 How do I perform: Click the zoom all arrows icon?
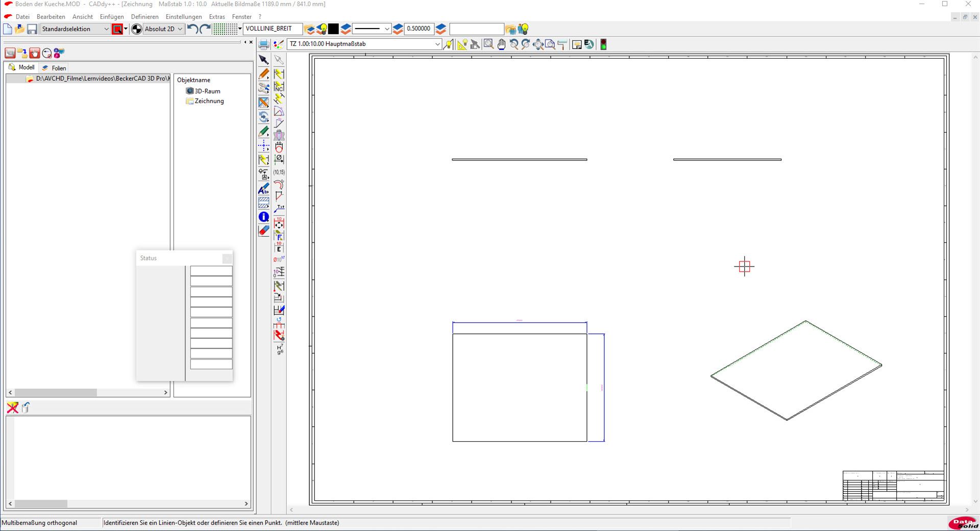pos(538,44)
